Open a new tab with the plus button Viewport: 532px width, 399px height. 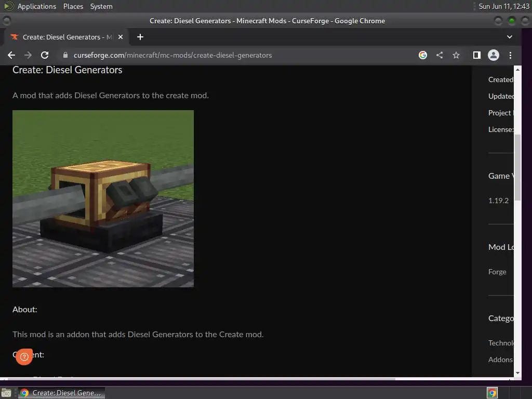[140, 37]
